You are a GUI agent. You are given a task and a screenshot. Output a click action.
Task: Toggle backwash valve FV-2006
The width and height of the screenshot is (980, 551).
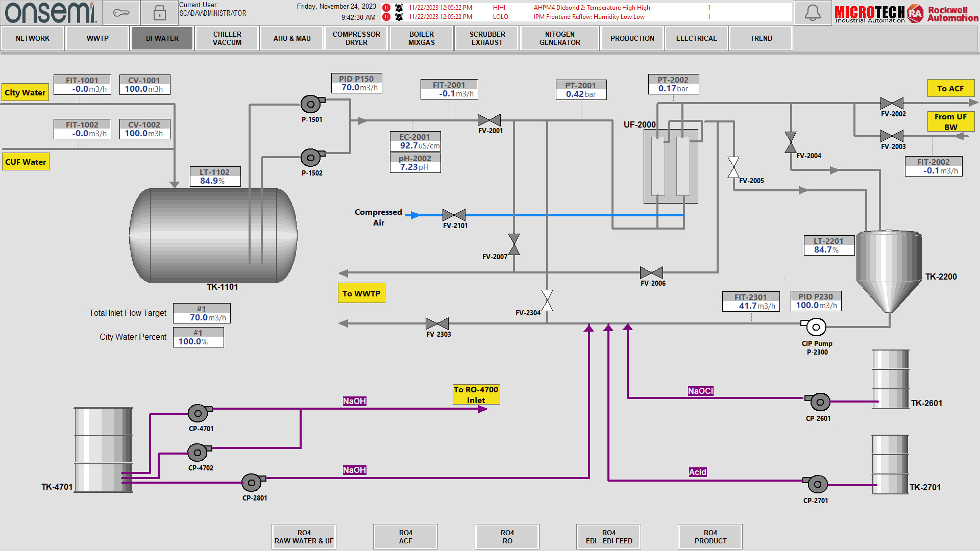[651, 272]
